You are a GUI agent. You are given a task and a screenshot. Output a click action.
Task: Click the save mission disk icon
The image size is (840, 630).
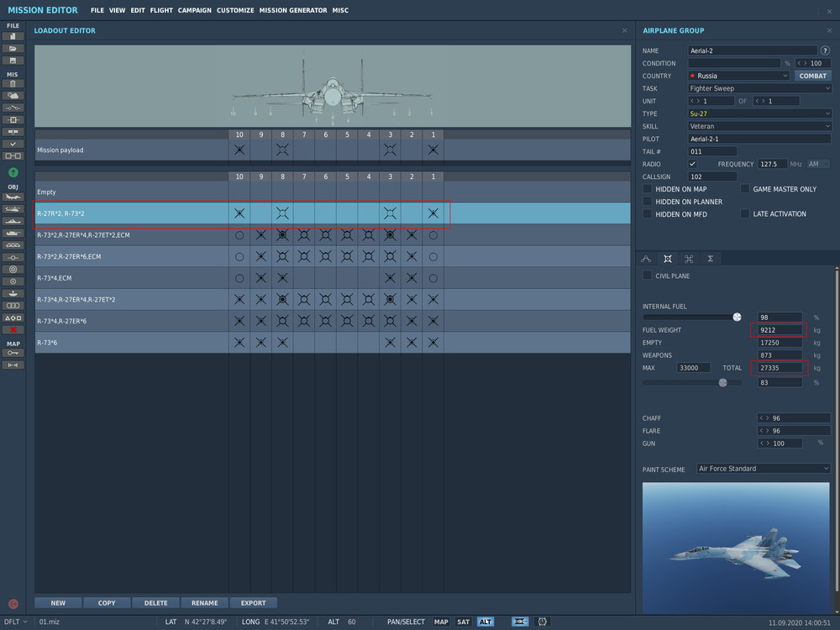(13, 60)
